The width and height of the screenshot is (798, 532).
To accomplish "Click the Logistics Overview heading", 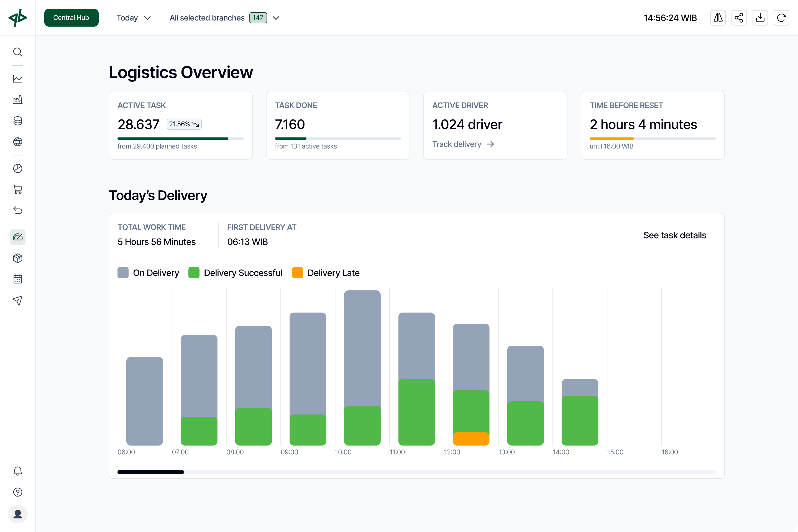I will [181, 72].
